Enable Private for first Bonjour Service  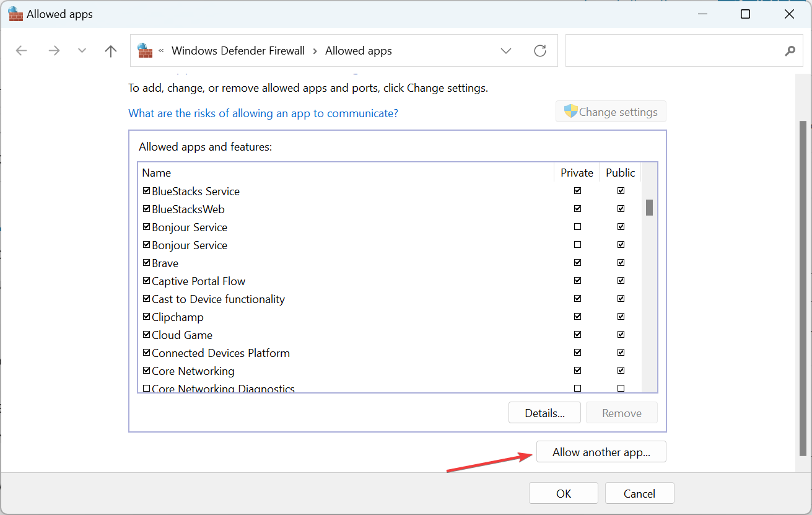(x=577, y=227)
